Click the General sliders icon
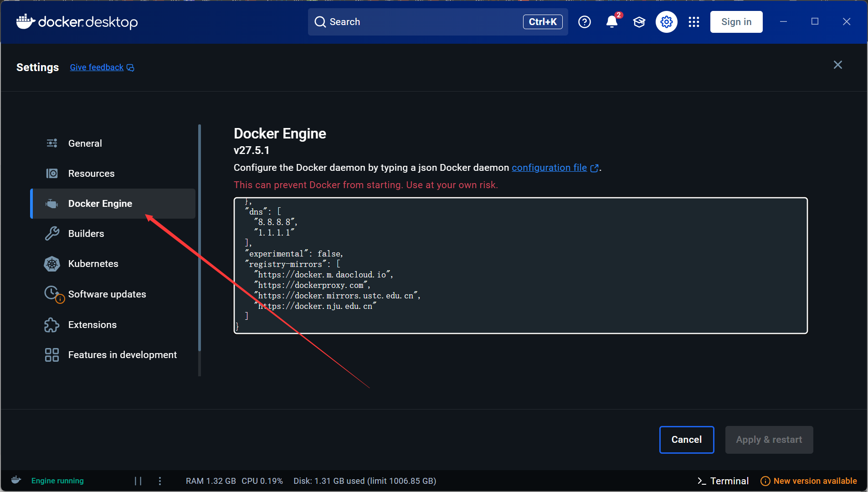868x492 pixels. tap(52, 143)
